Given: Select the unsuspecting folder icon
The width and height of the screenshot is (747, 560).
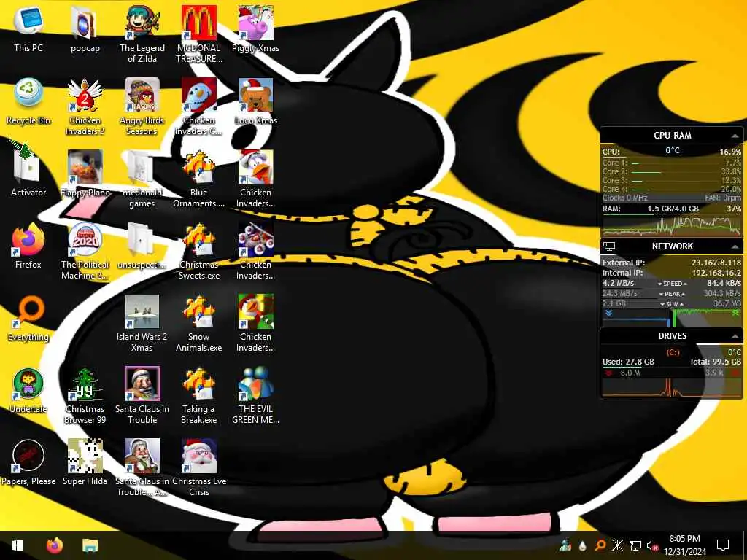Looking at the screenshot, I should (142, 246).
